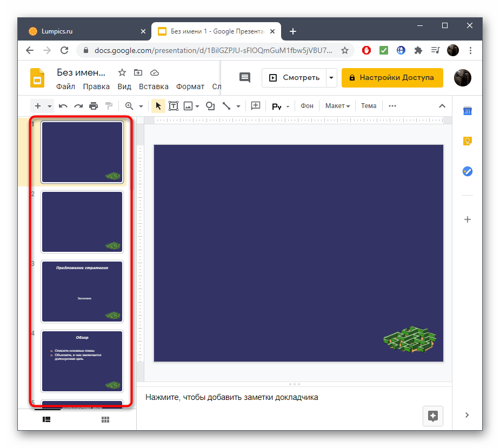The width and height of the screenshot is (500, 448).
Task: Open the Вид menu
Action: pyautogui.click(x=124, y=86)
